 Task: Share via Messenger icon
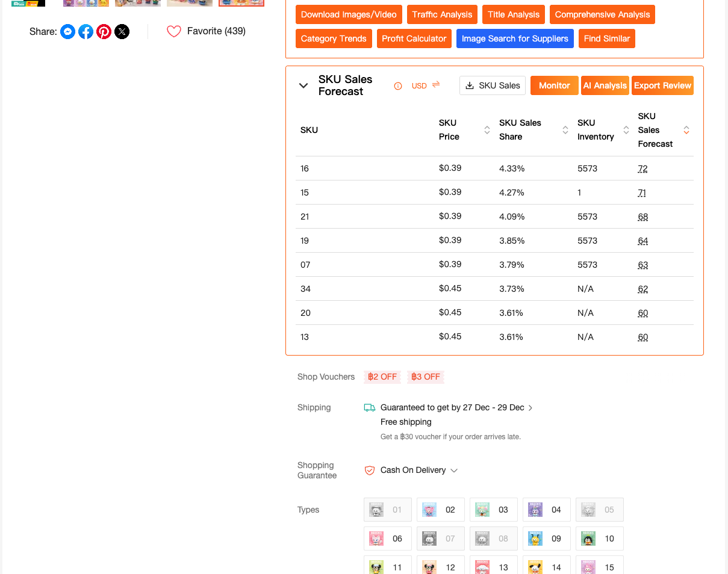[x=68, y=32]
